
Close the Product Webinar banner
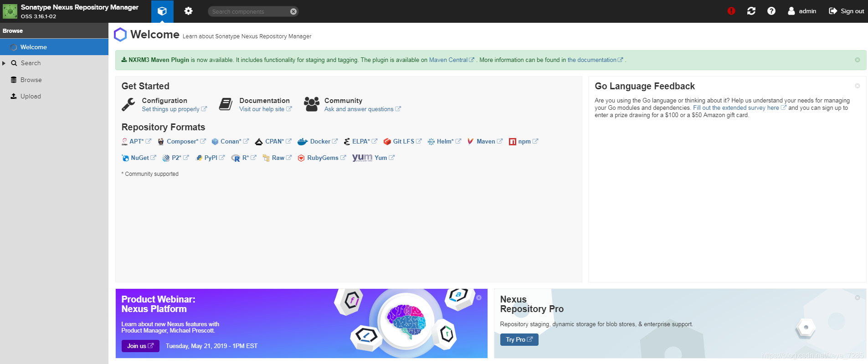[479, 298]
